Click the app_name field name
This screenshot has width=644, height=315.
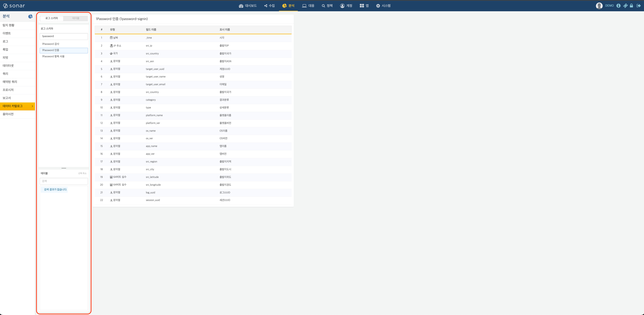151,146
